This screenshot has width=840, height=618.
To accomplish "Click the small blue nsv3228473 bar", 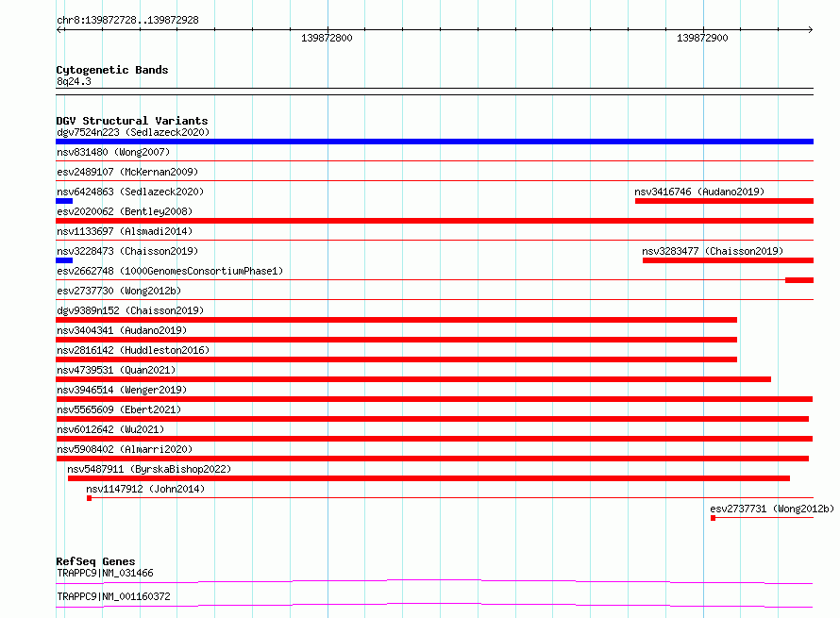I will click(x=64, y=260).
